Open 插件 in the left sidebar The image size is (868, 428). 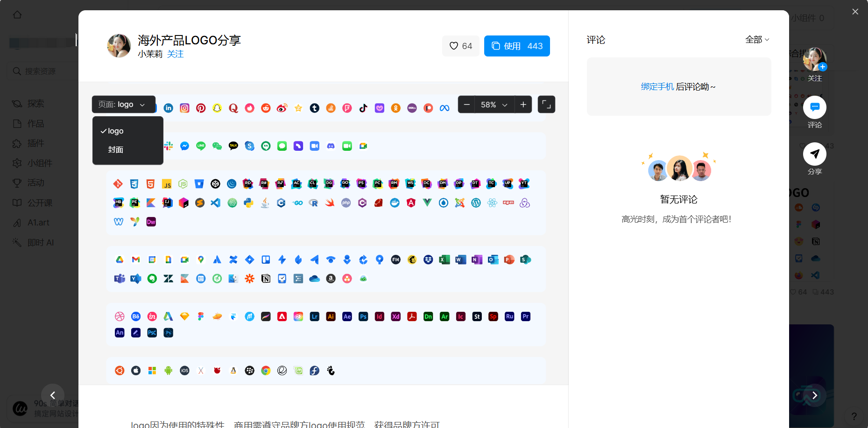29,143
